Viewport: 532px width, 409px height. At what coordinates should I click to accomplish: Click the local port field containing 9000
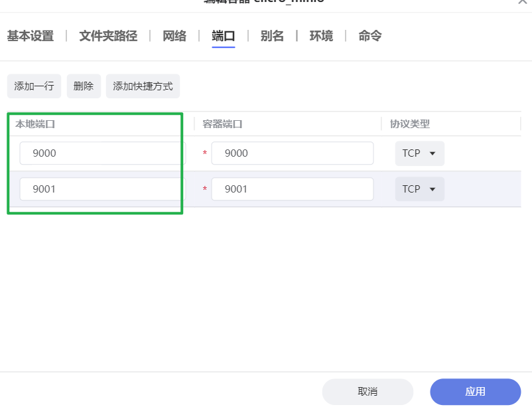pyautogui.click(x=100, y=153)
